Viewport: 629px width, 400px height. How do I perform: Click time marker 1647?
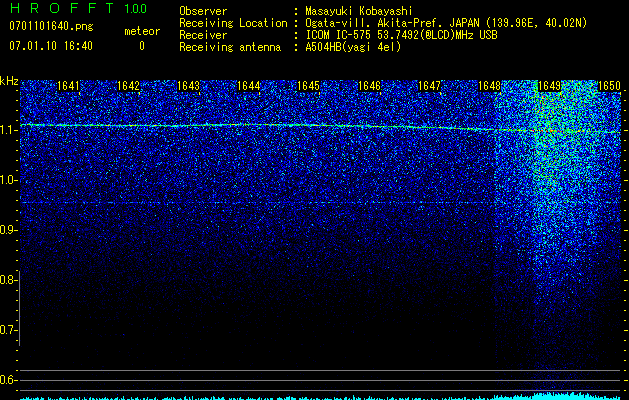point(429,86)
